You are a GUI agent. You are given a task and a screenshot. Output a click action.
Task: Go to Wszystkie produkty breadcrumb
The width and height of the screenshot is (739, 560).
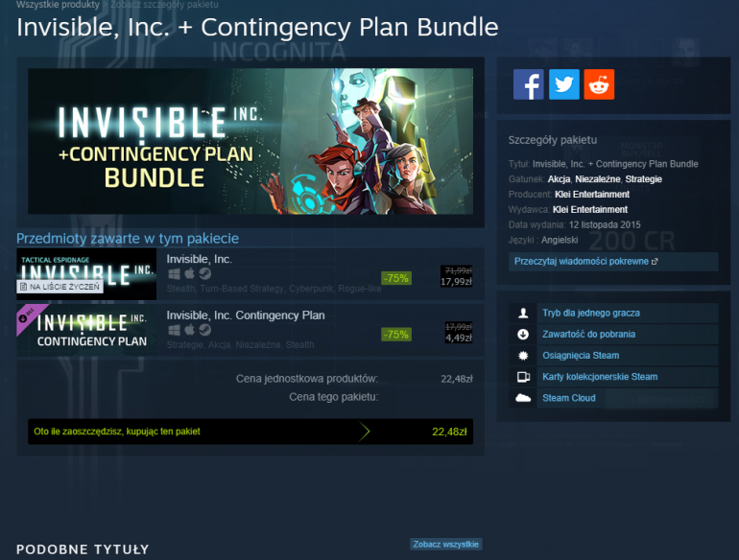tap(58, 5)
